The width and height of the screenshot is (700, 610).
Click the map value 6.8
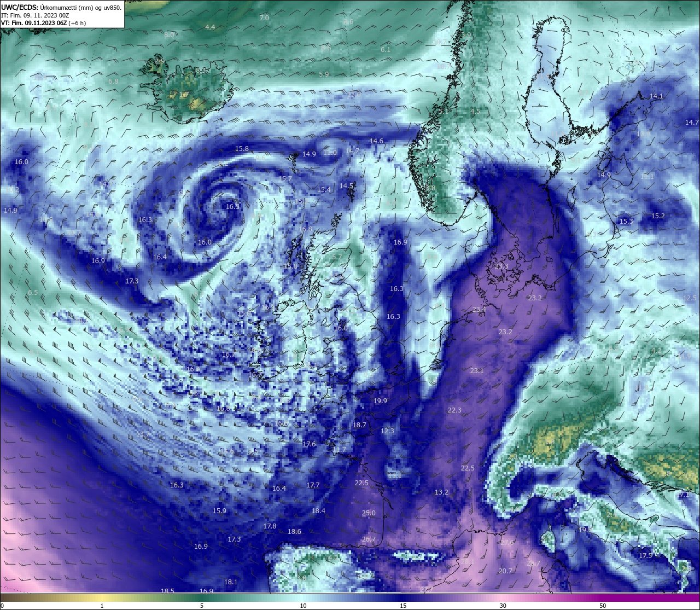click(x=113, y=81)
